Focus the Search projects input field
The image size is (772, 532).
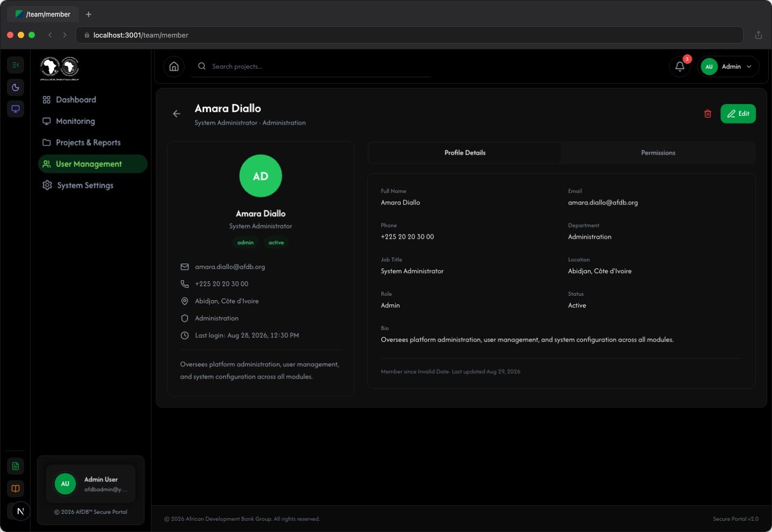[x=311, y=67]
